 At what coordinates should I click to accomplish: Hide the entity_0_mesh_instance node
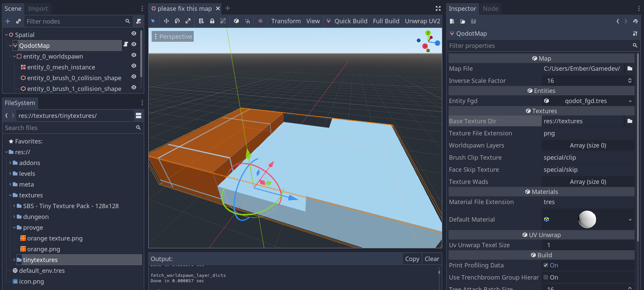(134, 66)
